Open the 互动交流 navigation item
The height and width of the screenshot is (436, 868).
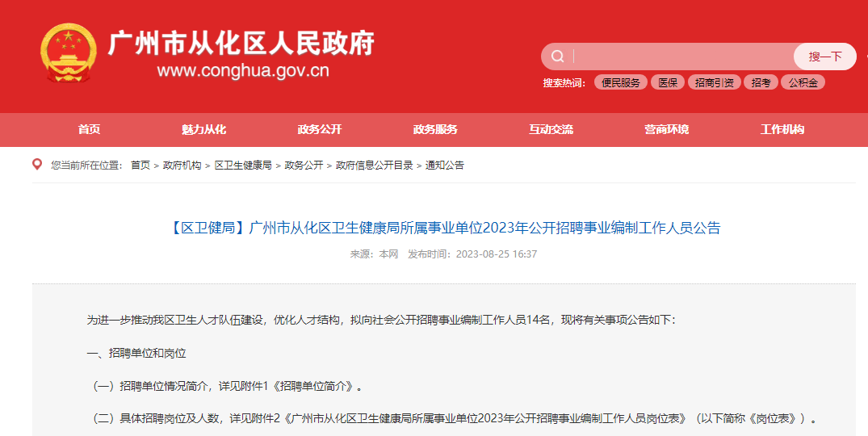551,129
